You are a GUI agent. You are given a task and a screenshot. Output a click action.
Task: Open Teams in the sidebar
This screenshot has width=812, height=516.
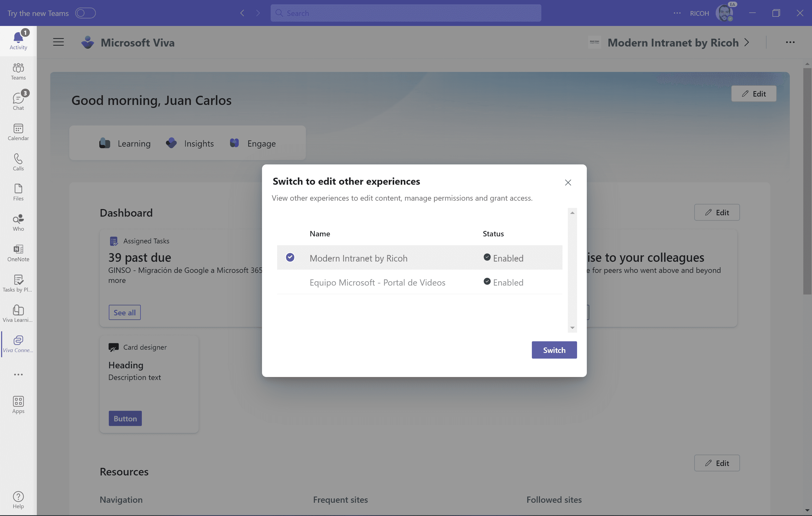(18, 71)
